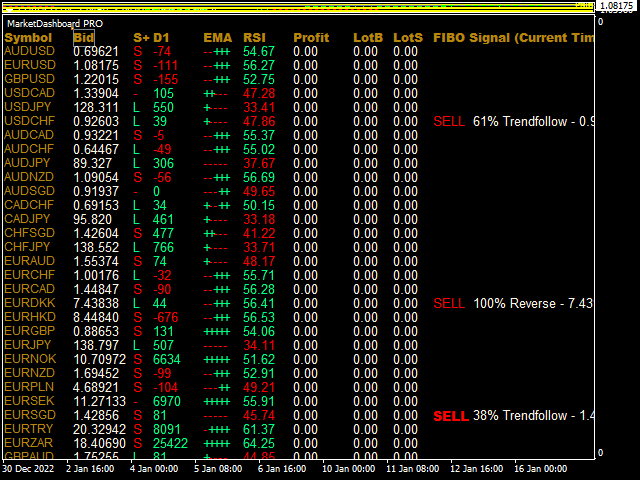The width and height of the screenshot is (640, 480).
Task: Choose the EURHKD symbol
Action: click(30, 317)
